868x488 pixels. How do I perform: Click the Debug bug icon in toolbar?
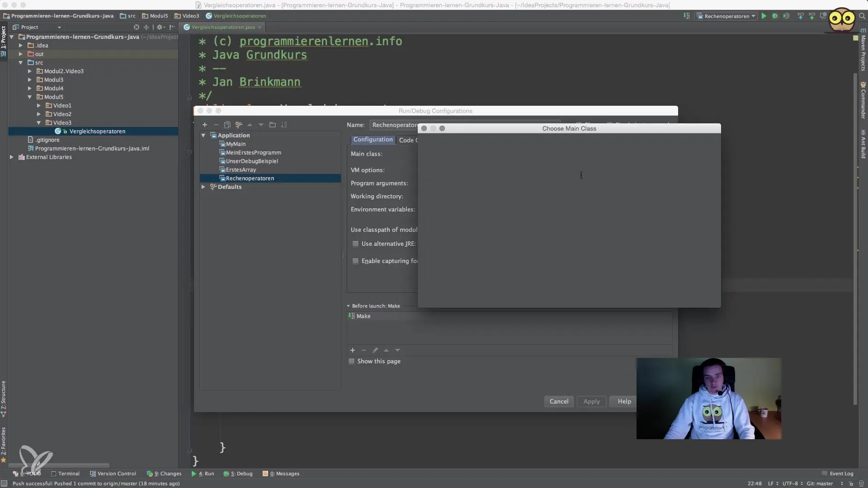coord(775,16)
